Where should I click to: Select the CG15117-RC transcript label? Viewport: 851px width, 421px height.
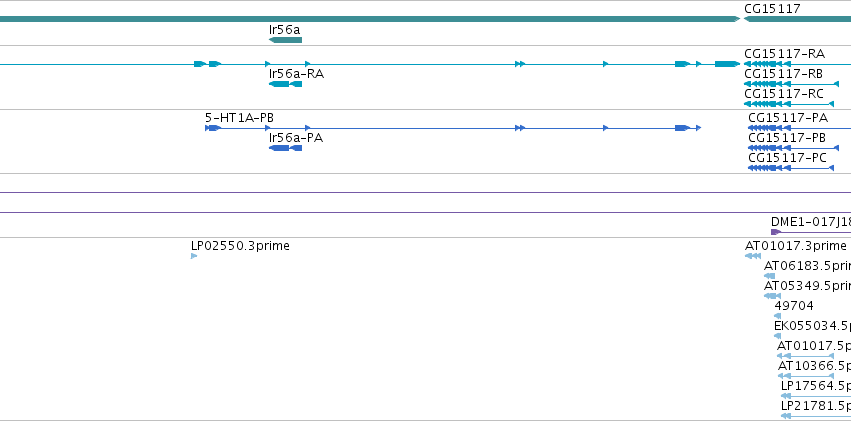(784, 94)
